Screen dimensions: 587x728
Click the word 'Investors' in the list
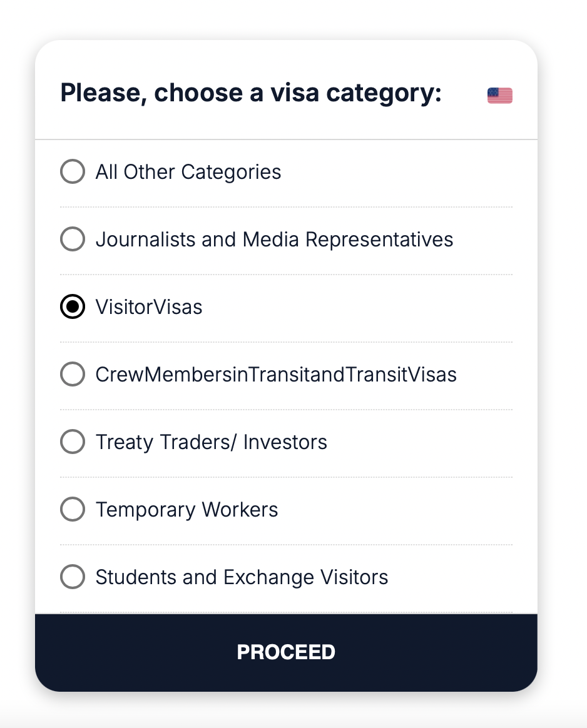click(x=285, y=442)
